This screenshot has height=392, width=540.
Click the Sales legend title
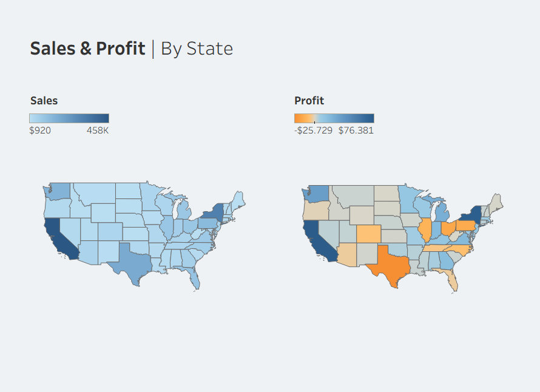click(44, 101)
